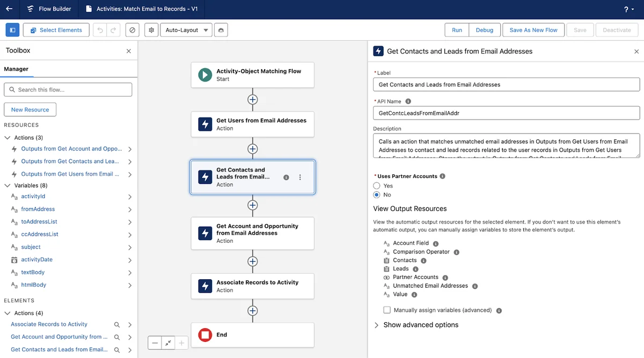Expand details for activityId variable

pos(130,197)
